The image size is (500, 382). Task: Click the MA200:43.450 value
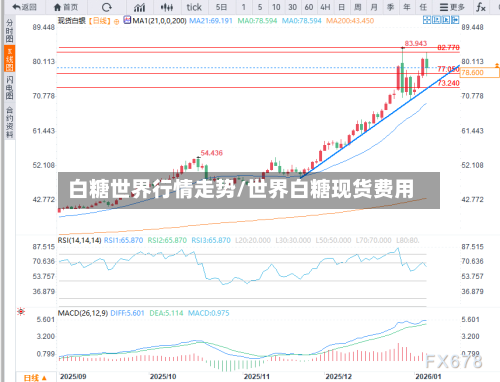coord(350,21)
